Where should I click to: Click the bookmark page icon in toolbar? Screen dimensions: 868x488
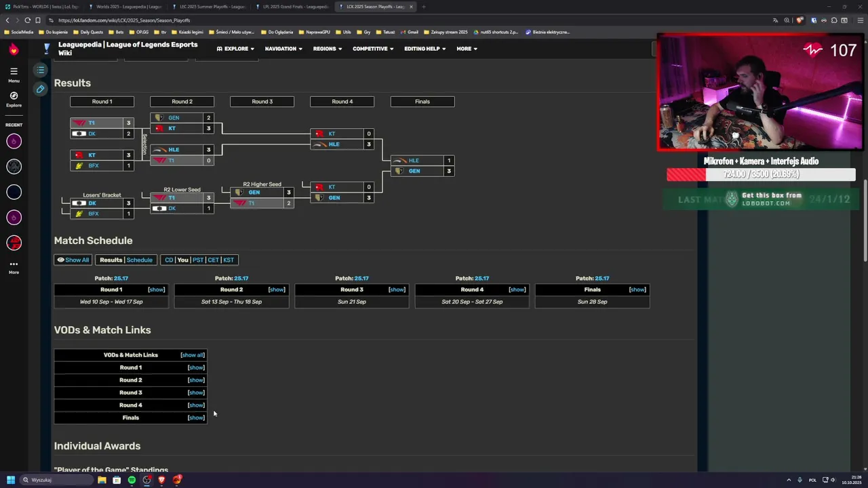click(38, 20)
